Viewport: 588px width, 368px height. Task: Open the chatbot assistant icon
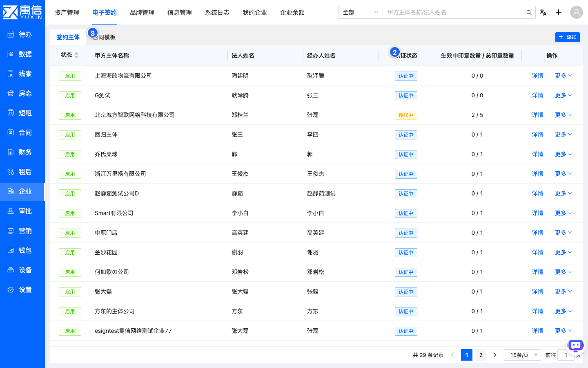(576, 346)
